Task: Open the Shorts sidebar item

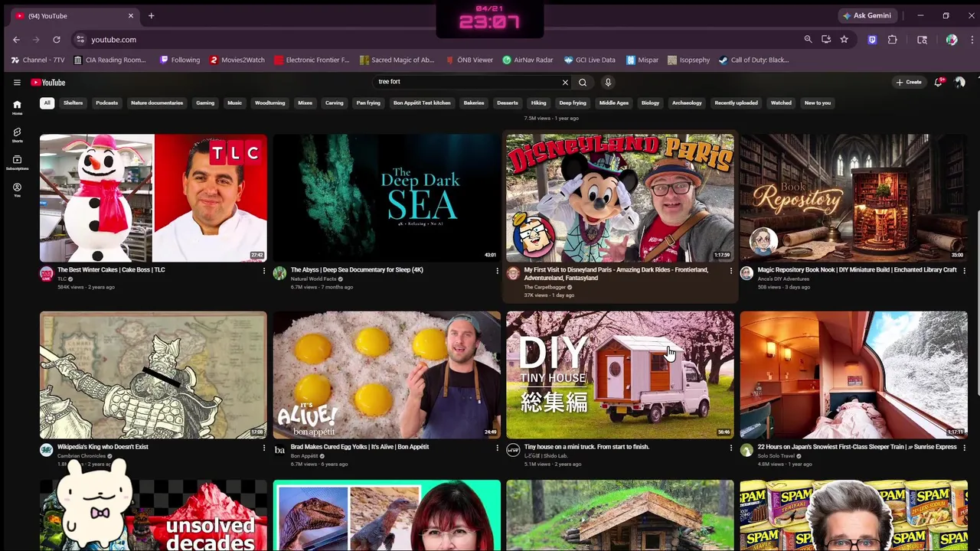Action: (17, 135)
